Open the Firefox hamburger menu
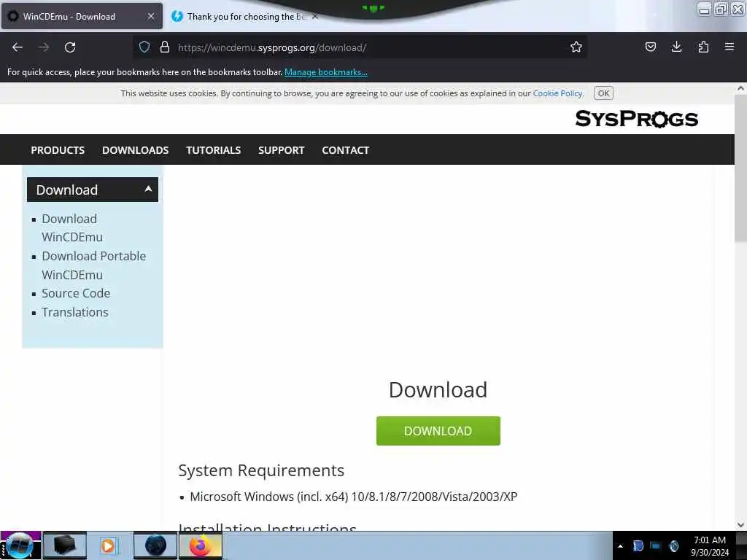This screenshot has width=747, height=560. [729, 47]
